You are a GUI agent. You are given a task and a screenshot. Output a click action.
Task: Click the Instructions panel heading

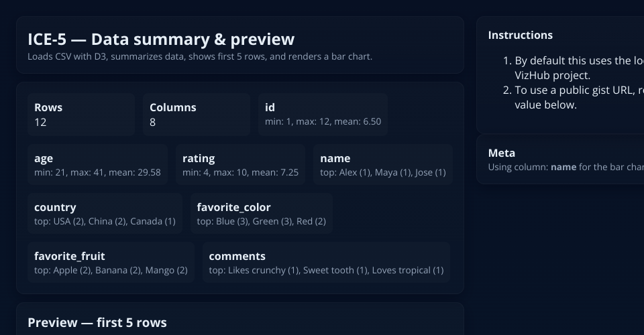coord(521,35)
